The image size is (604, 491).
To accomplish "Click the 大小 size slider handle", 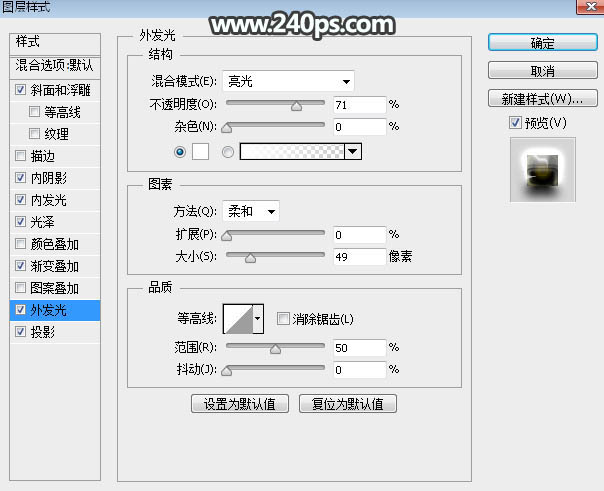I will (250, 258).
